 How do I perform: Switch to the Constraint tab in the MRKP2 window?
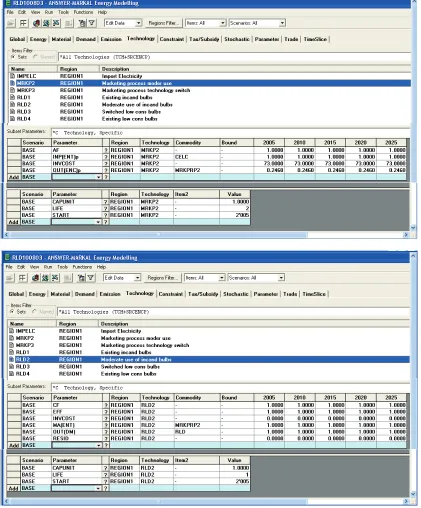pos(172,39)
